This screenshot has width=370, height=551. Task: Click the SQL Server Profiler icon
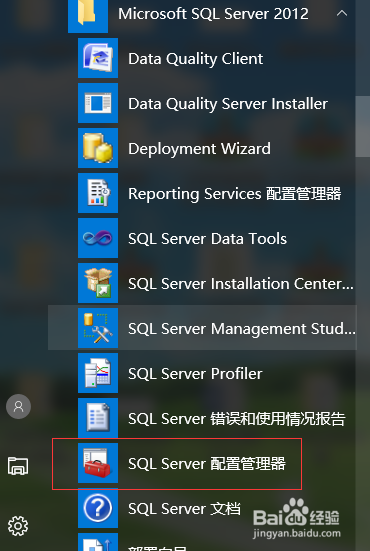(98, 373)
